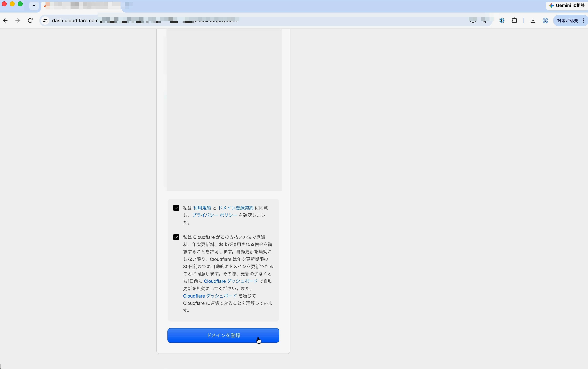
Task: Click the browser forward arrow
Action: [x=18, y=21]
